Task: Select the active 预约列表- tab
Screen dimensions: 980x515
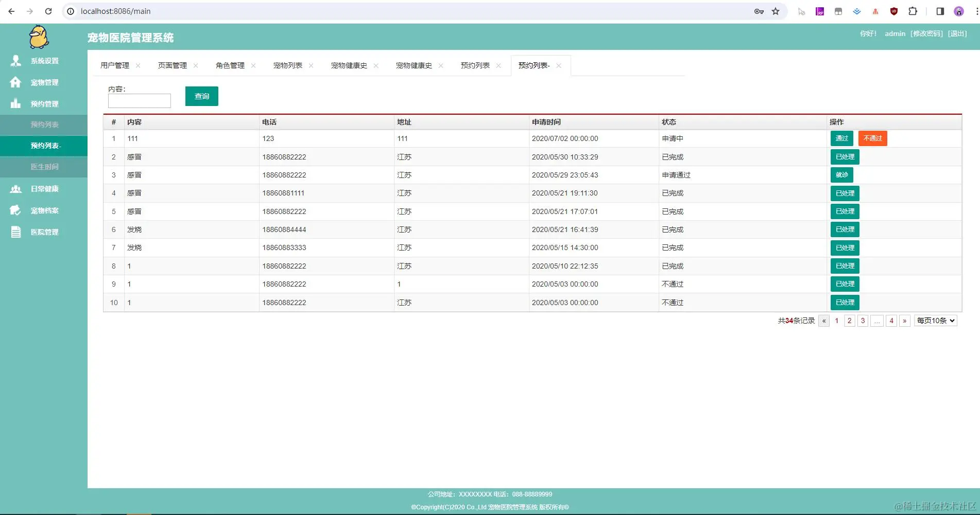Action: [x=534, y=65]
